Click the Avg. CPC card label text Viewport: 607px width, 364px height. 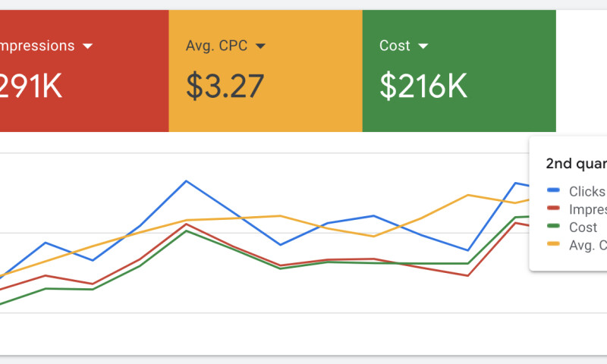coord(217,45)
